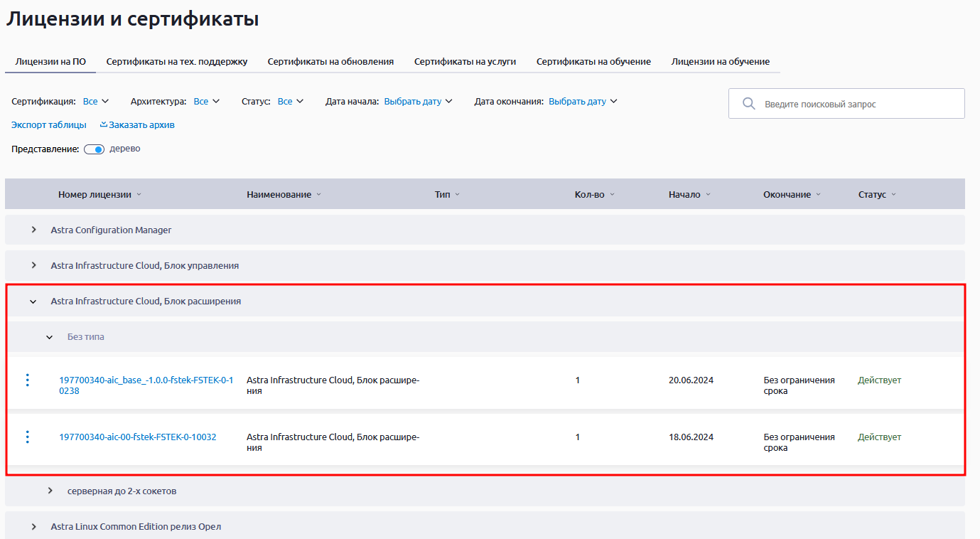
Task: Expand серверная до 2-х сокетов group
Action: tap(50, 491)
